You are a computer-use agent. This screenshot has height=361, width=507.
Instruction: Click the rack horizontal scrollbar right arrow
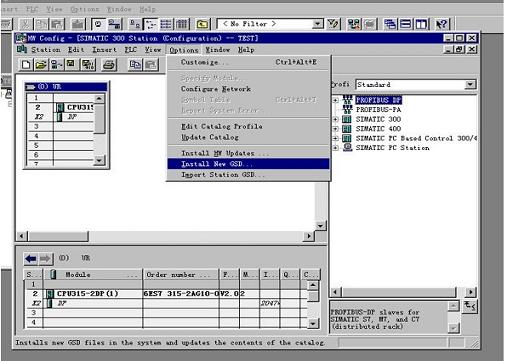[309, 236]
